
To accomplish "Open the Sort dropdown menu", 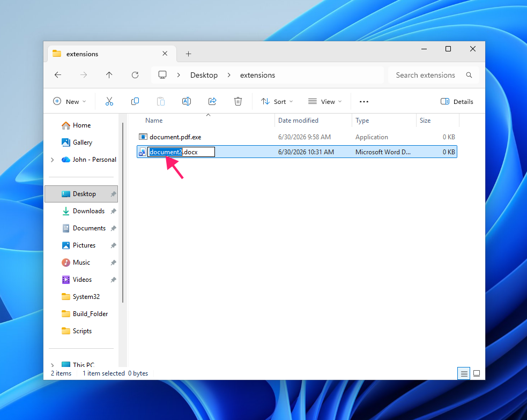I will click(x=277, y=101).
